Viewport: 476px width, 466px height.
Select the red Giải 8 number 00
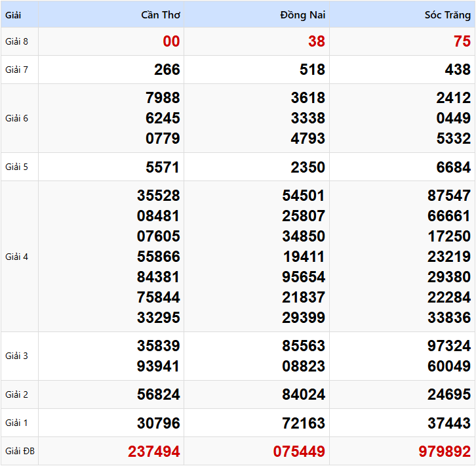click(x=171, y=41)
